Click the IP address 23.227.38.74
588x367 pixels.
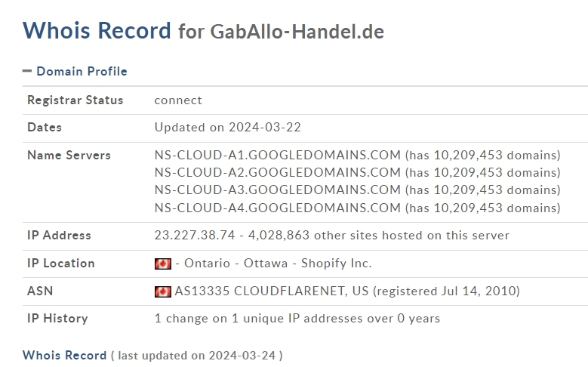click(x=195, y=236)
